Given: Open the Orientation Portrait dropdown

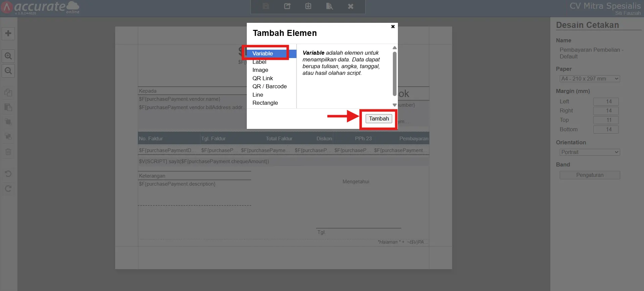Looking at the screenshot, I should pos(590,152).
